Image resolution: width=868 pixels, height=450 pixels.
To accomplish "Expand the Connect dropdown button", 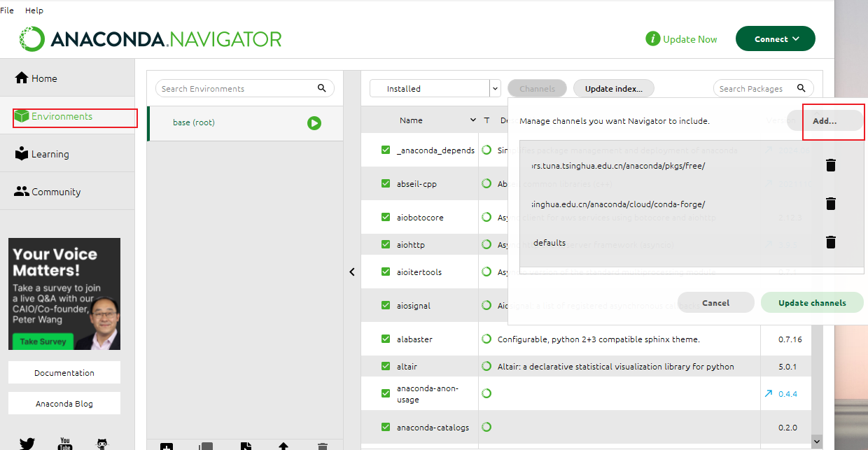I will tap(776, 39).
